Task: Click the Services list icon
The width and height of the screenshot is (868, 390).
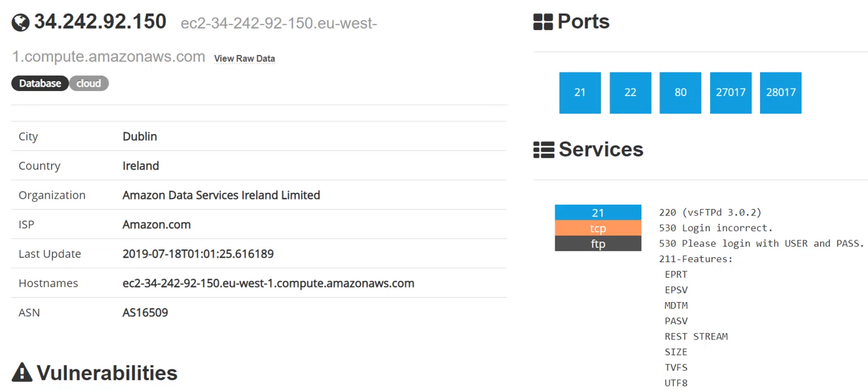Action: [544, 150]
